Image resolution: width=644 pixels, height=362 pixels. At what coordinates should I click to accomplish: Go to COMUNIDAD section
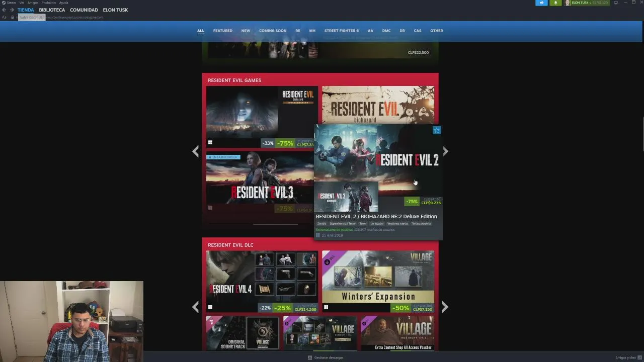click(x=84, y=10)
